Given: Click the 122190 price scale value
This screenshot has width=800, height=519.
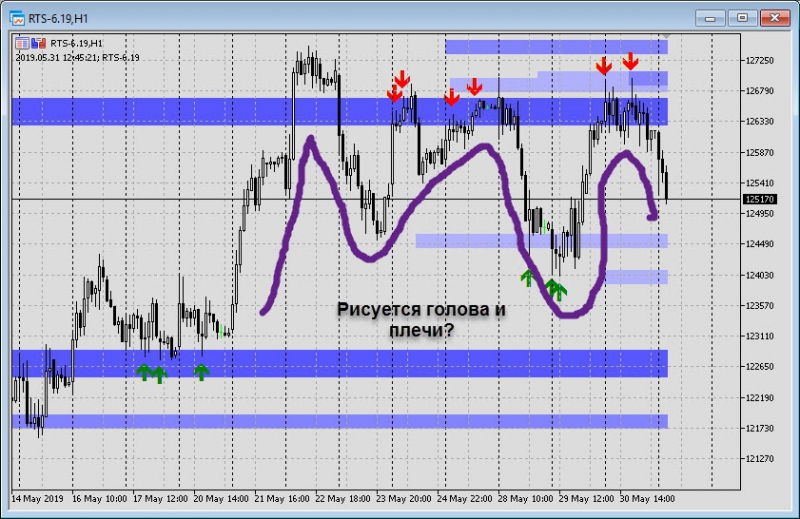Looking at the screenshot, I should point(760,398).
